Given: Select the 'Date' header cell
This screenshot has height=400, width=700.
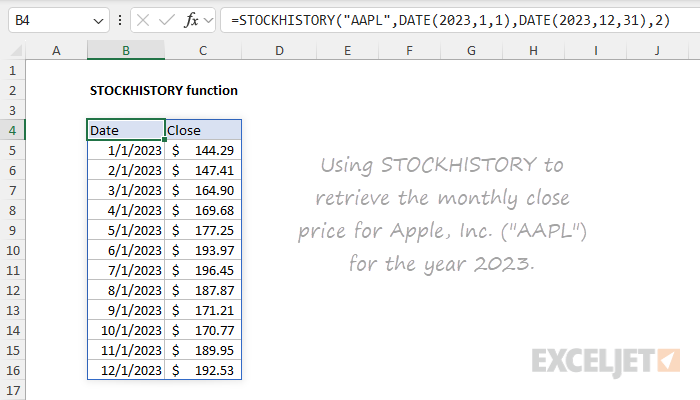Looking at the screenshot, I should [126, 130].
